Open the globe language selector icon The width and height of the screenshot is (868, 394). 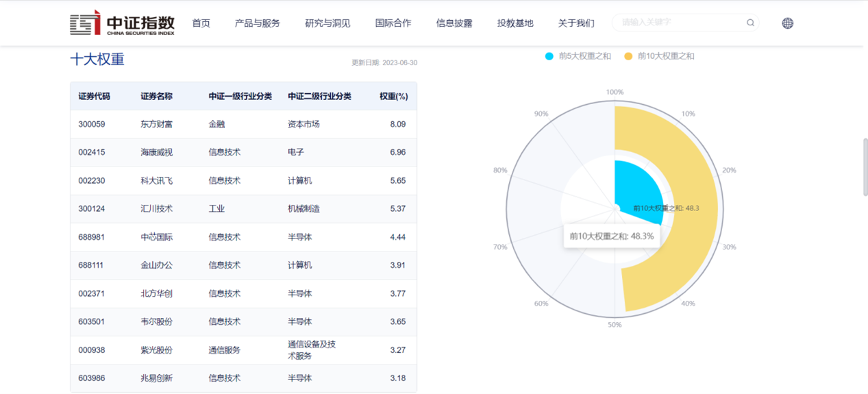pyautogui.click(x=788, y=23)
